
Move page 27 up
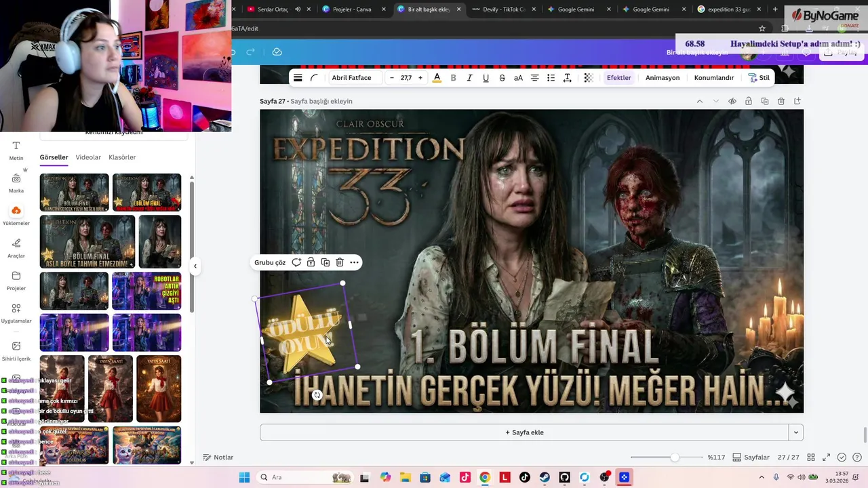click(x=699, y=101)
